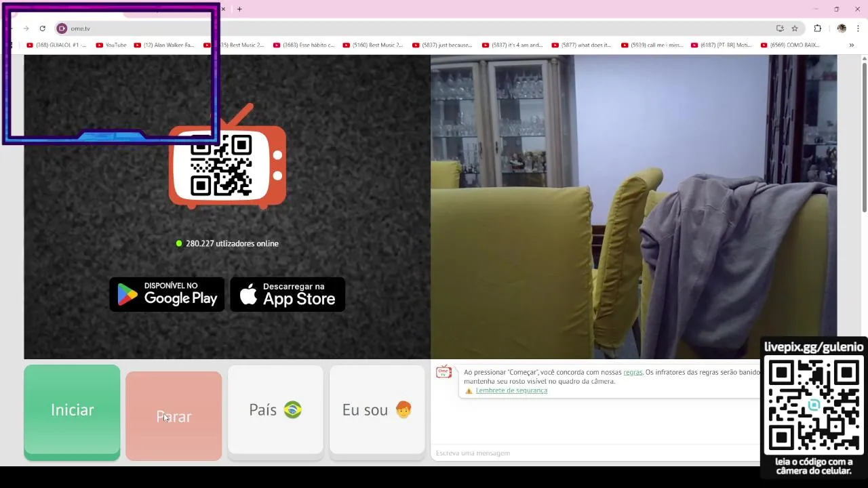This screenshot has width=868, height=488.
Task: Click the install app icon in address bar
Action: pos(780,28)
